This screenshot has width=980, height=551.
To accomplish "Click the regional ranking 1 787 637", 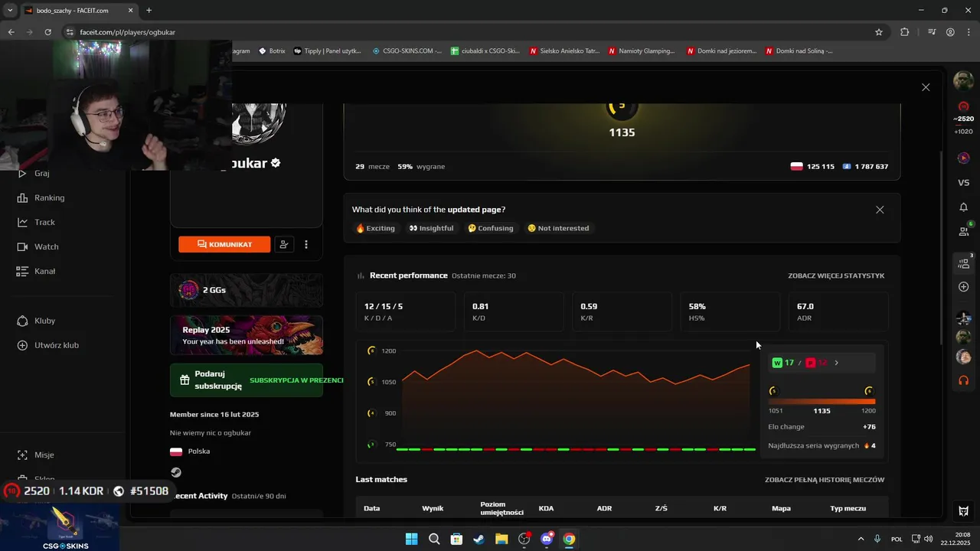I will (865, 166).
